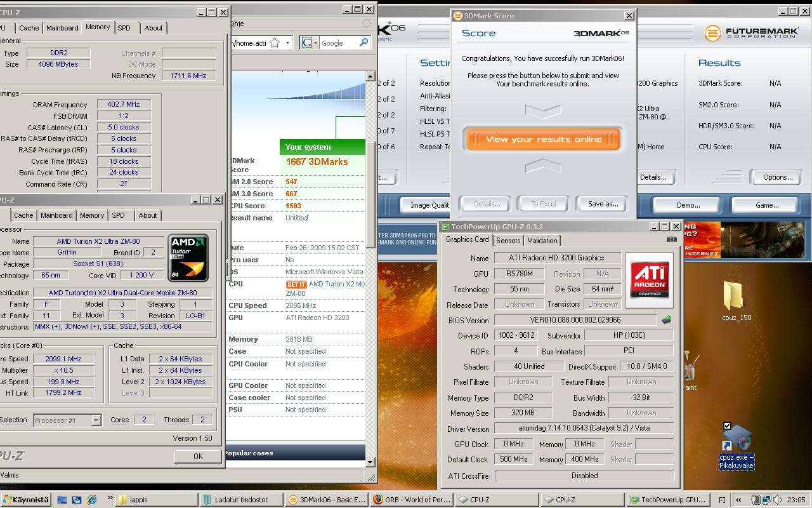Open the Mainboard tab in upper CPU-Z window

click(x=62, y=28)
